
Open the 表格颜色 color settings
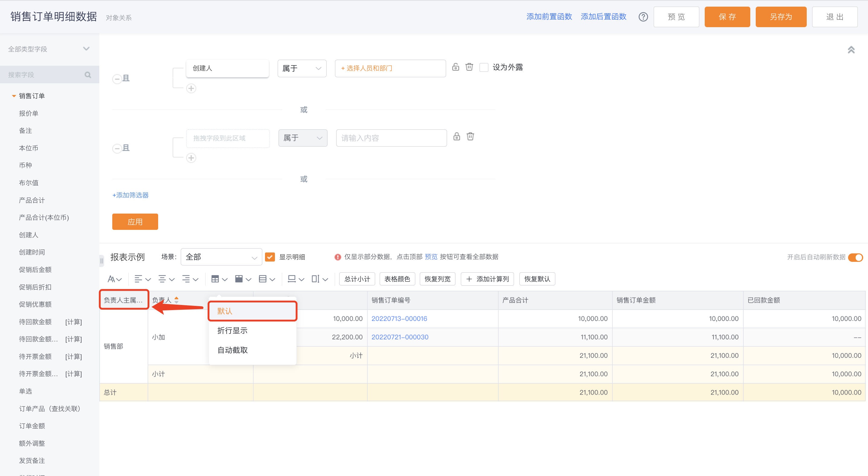pyautogui.click(x=397, y=279)
